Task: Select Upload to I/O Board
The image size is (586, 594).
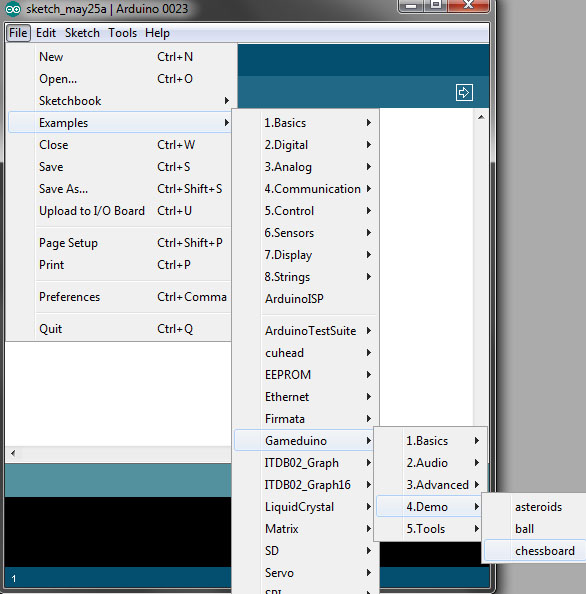Action: tap(119, 211)
